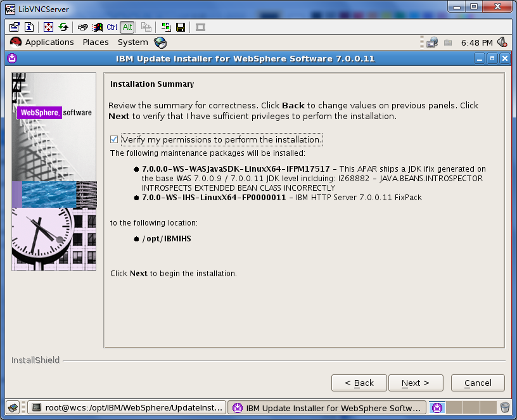Save connection info floppy disk icon
Viewport: 517px width, 420px height.
(x=181, y=27)
